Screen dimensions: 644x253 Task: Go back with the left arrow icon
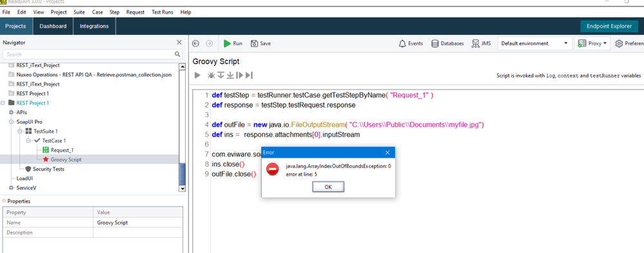196,44
